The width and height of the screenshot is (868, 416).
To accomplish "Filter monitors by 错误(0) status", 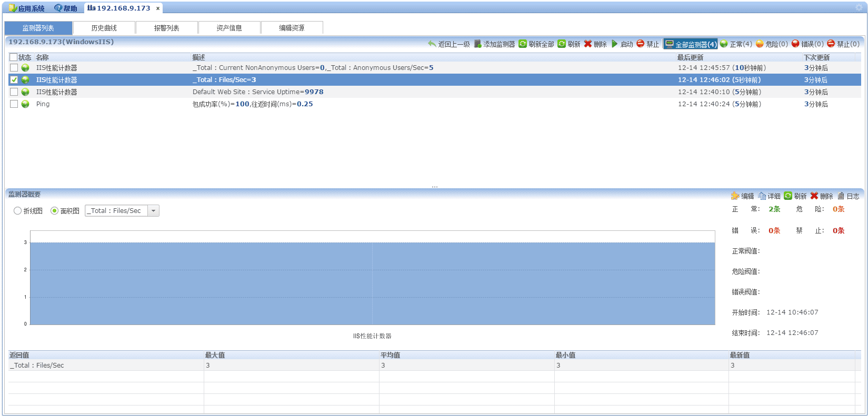I will coord(807,44).
